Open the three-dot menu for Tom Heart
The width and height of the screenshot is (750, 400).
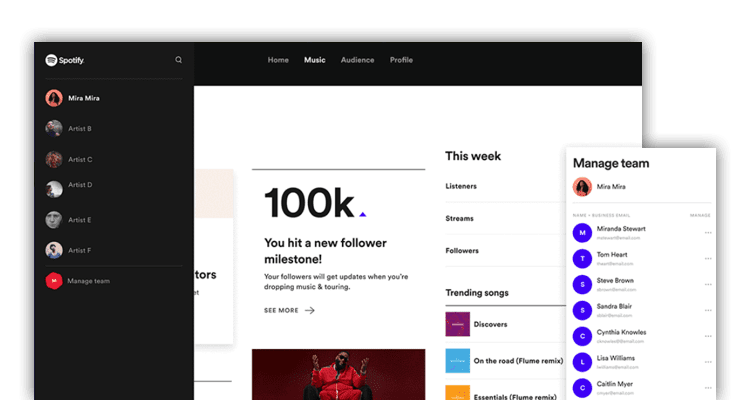(x=708, y=258)
